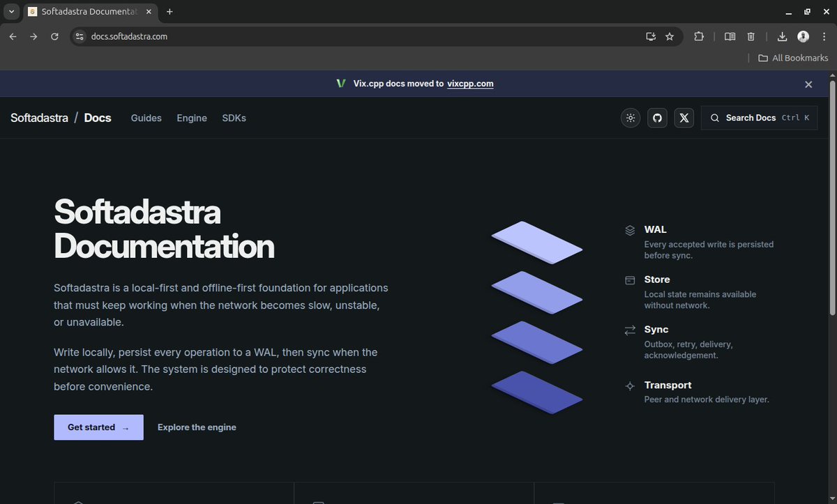Open a new tab with plus button

point(169,12)
